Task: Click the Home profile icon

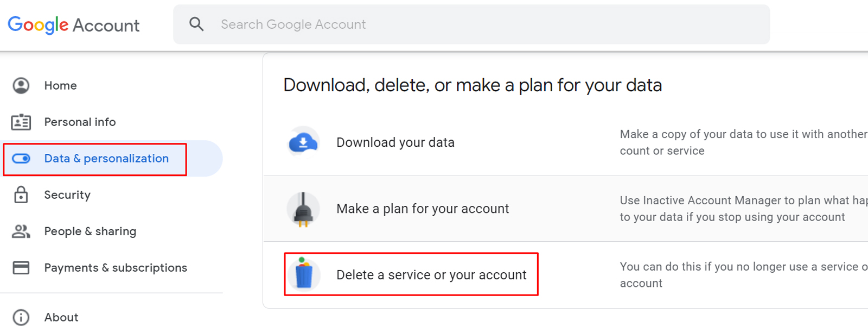Action: 21,85
